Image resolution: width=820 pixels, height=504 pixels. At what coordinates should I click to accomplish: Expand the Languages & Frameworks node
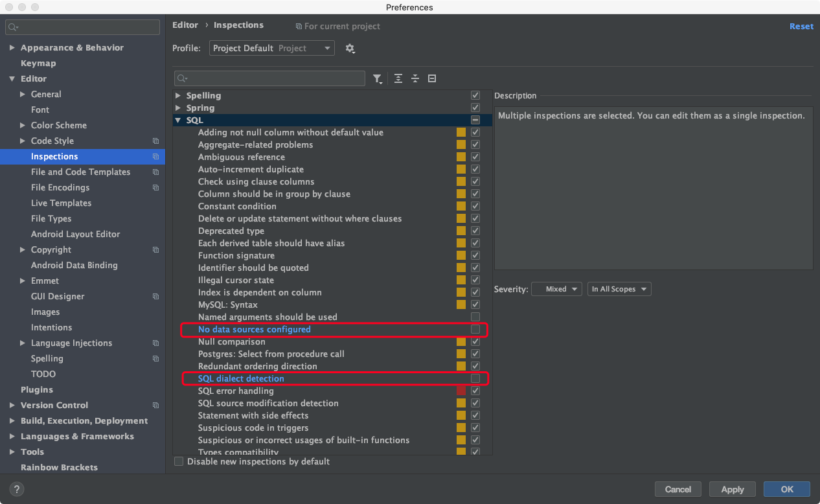coord(12,437)
